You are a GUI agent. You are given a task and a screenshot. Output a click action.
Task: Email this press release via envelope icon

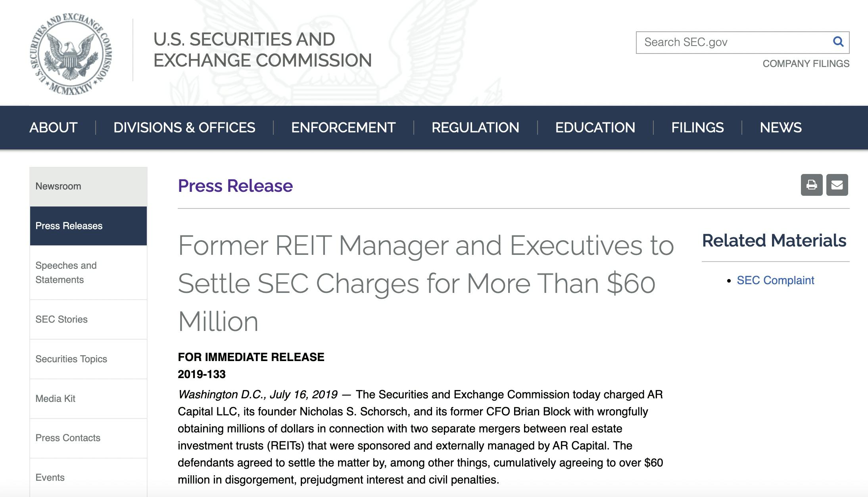coord(837,185)
